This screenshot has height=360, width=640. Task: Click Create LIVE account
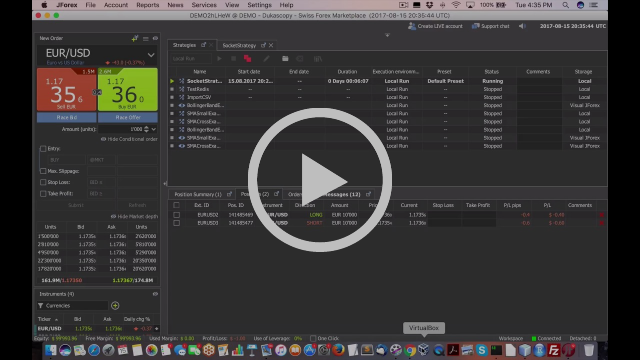click(x=435, y=26)
